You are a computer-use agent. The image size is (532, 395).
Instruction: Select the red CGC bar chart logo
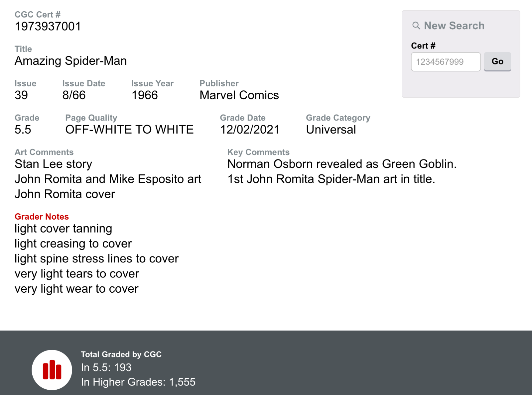[x=52, y=369]
